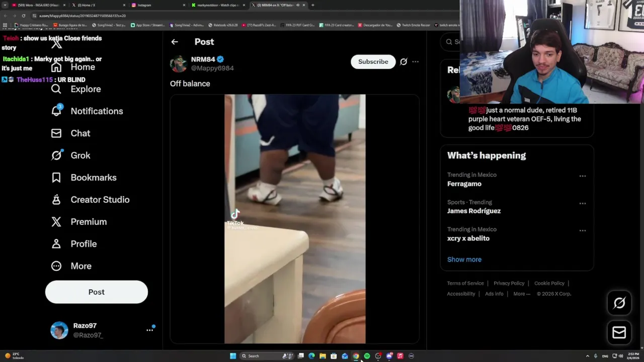Open the Explore page
This screenshot has height=362, width=644.
76,89
